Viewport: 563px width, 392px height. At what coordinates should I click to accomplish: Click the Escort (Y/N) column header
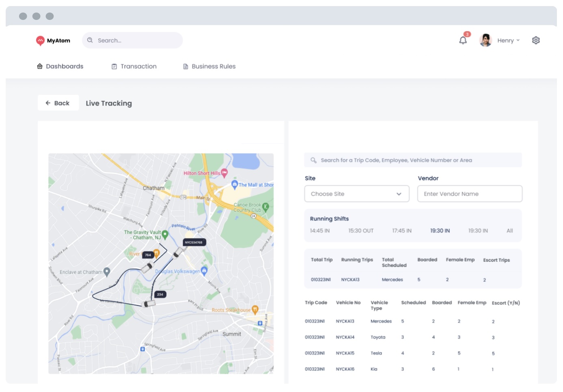tap(506, 303)
